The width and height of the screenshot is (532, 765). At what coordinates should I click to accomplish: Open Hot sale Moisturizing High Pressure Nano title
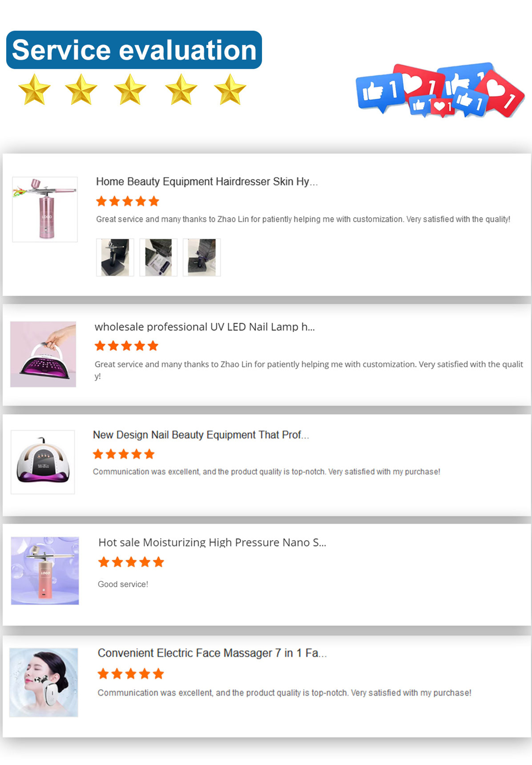click(212, 542)
